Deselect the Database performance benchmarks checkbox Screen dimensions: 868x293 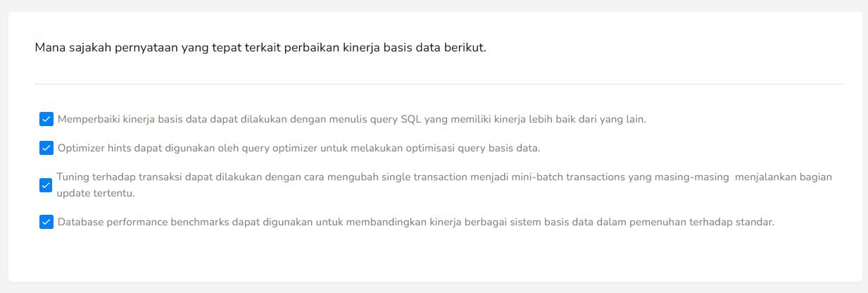(46, 222)
